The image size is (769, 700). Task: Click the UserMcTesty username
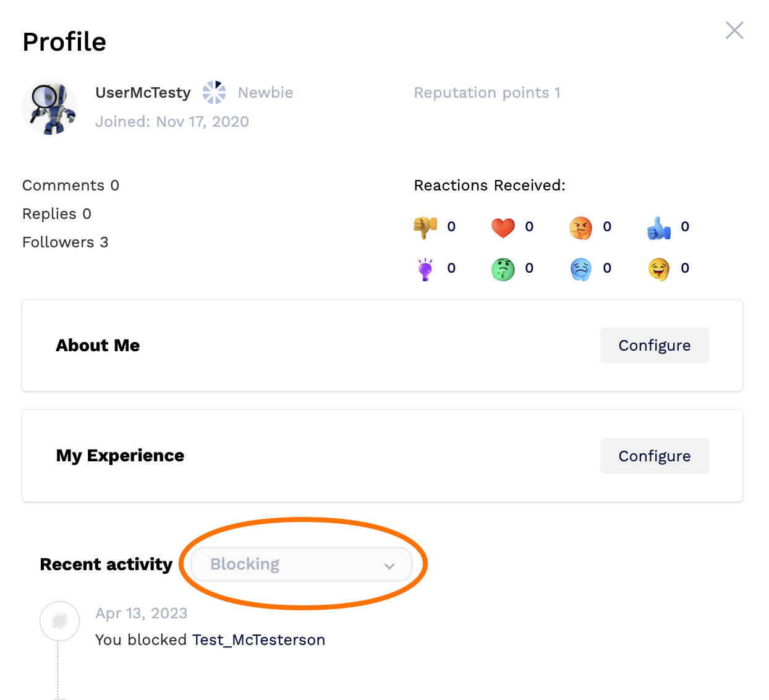(x=143, y=92)
